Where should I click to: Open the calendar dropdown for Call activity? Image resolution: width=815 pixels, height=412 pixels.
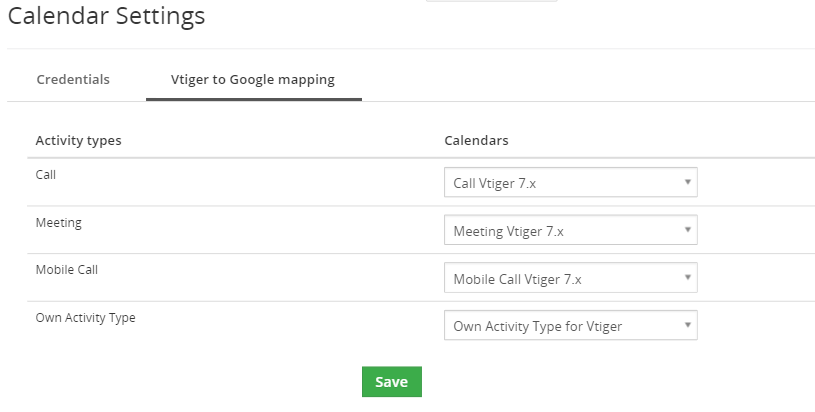click(571, 182)
